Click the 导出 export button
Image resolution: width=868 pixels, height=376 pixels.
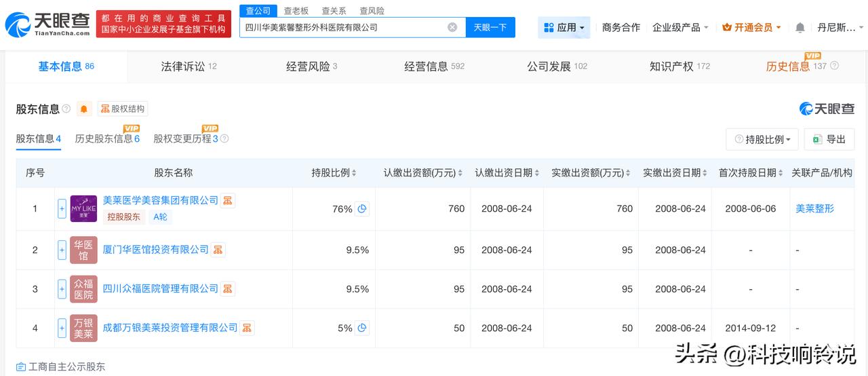pos(829,139)
